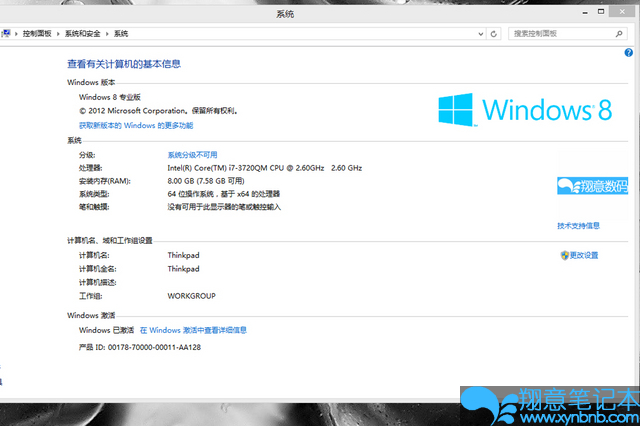The height and width of the screenshot is (426, 640).
Task: Select the 系统 breadcrumb item
Action: 121,34
